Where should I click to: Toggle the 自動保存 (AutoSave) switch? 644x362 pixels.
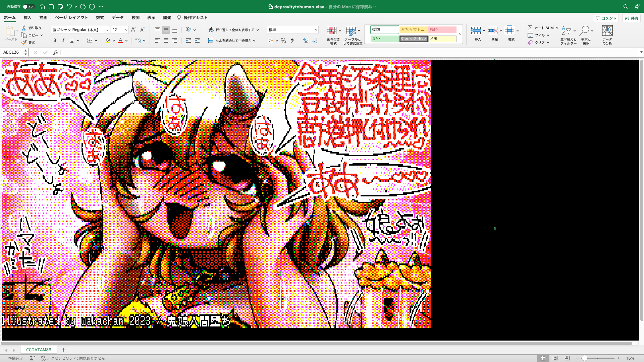coord(29,7)
